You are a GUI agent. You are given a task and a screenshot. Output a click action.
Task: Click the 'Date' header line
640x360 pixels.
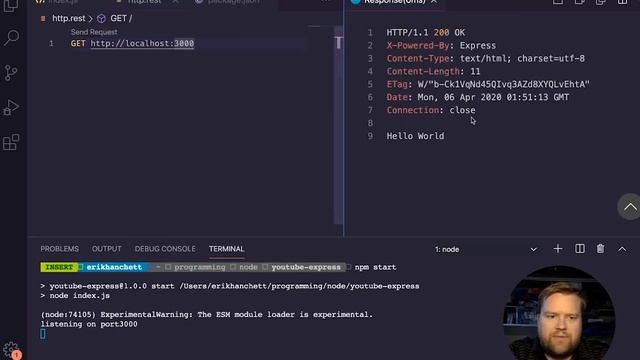(x=478, y=98)
